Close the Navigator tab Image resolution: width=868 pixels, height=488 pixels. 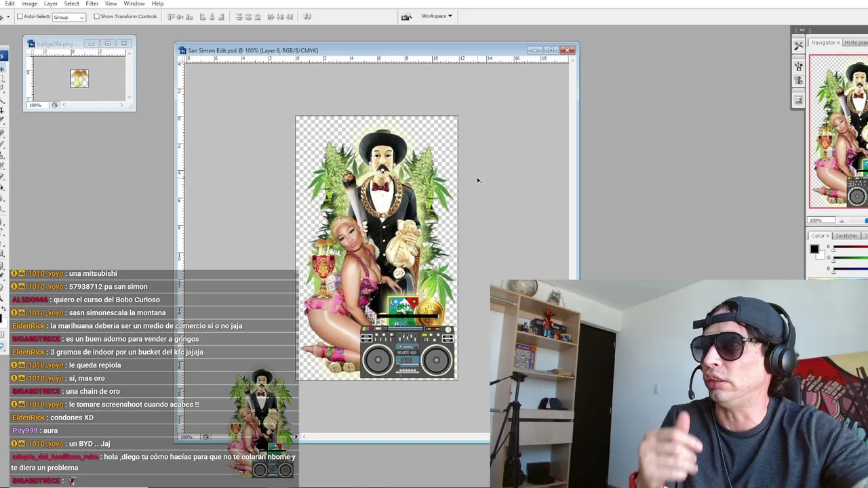click(838, 43)
